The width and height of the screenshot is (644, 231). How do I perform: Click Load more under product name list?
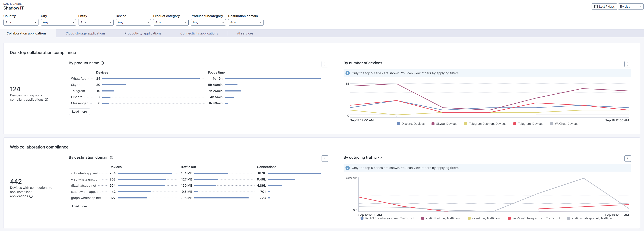[79, 112]
